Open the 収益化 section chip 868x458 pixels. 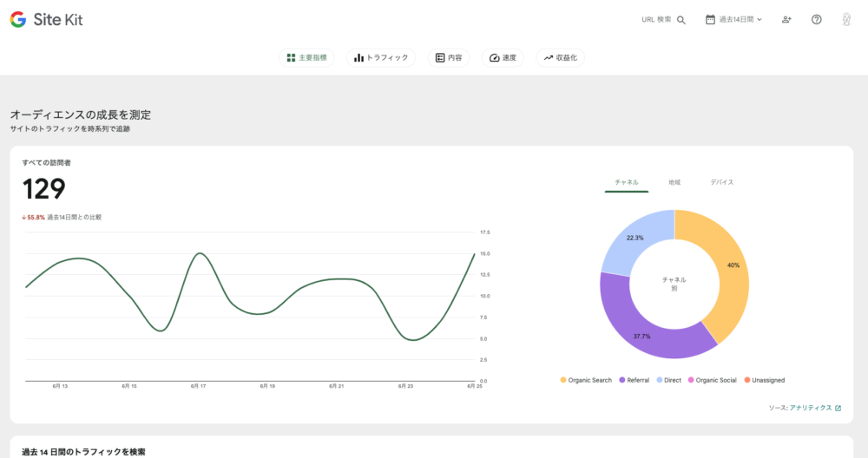click(561, 58)
